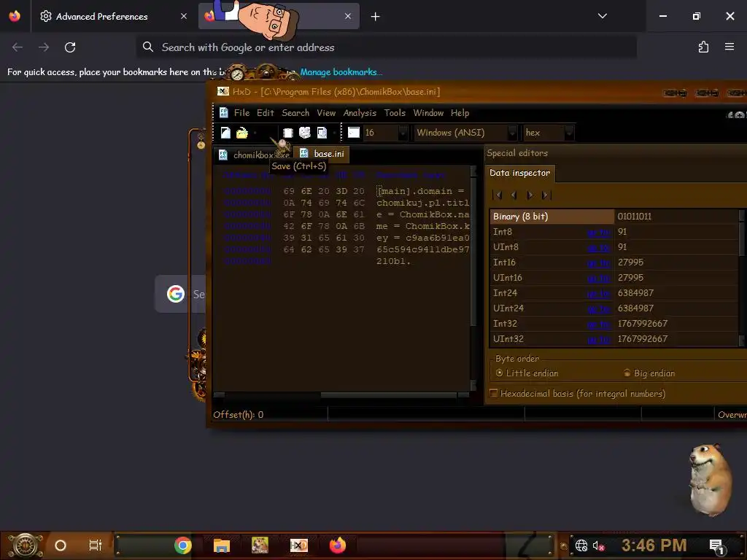Image resolution: width=747 pixels, height=560 pixels.
Task: Open the hex offset base dropdown
Action: (569, 133)
